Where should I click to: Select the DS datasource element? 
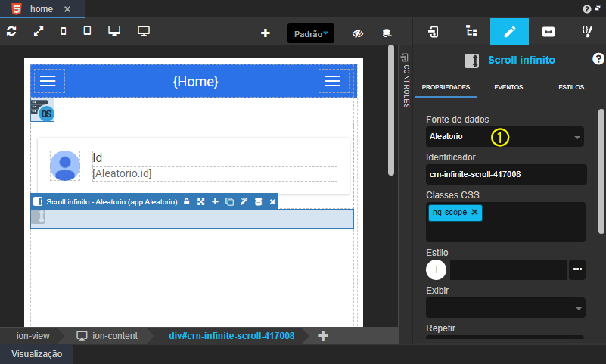(x=42, y=110)
